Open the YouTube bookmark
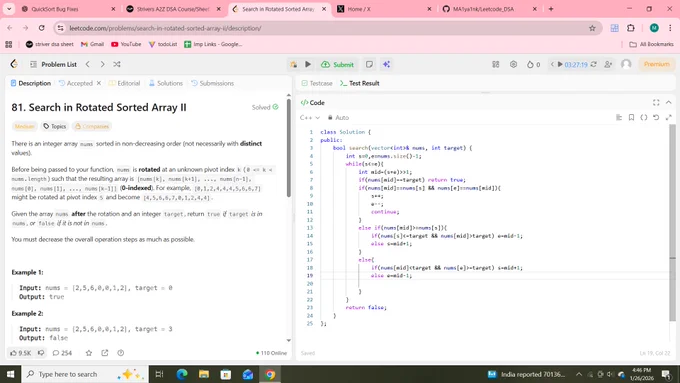The height and width of the screenshot is (383, 680). click(x=126, y=44)
